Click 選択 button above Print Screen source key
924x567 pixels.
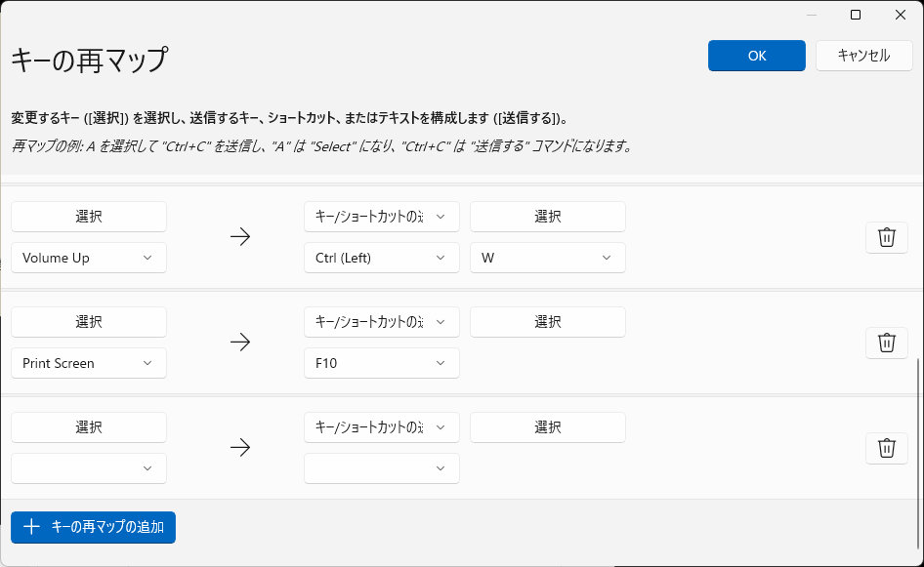88,322
